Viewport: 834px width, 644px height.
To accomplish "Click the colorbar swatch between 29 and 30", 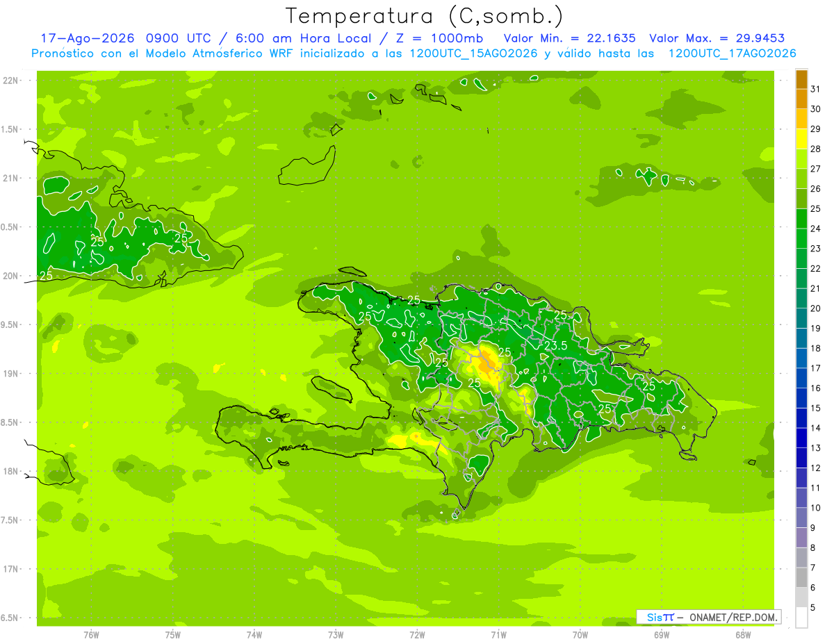I will (801, 119).
